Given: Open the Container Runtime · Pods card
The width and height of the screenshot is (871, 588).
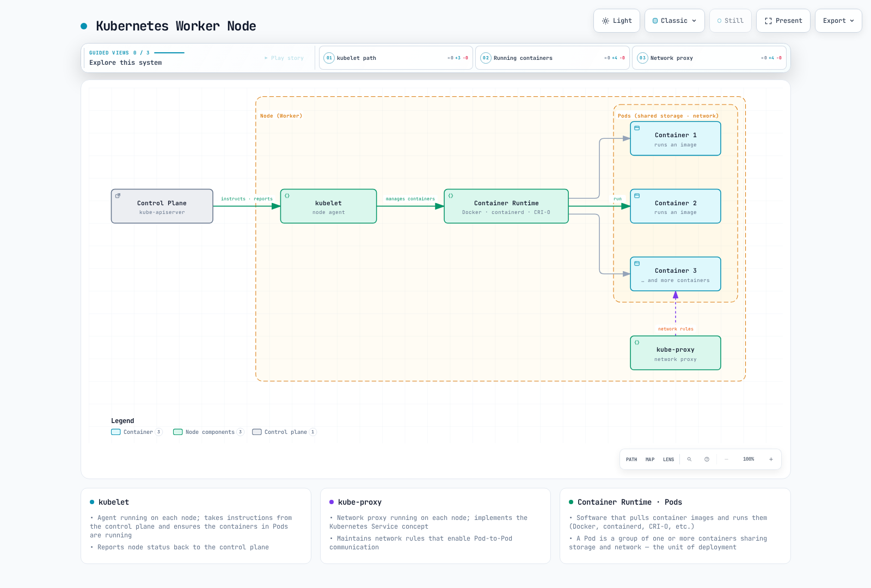Looking at the screenshot, I should (x=675, y=526).
